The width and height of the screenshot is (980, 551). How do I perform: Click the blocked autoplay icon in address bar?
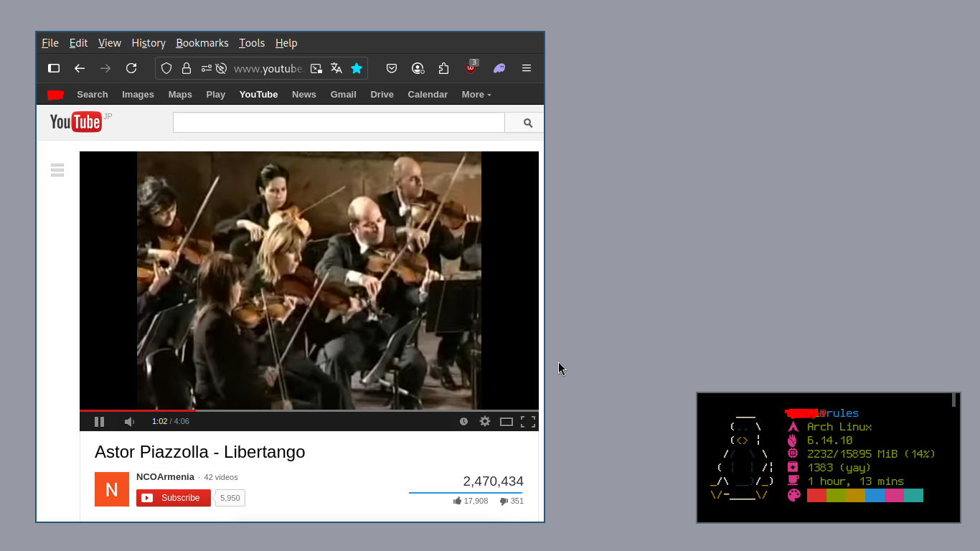tap(221, 68)
